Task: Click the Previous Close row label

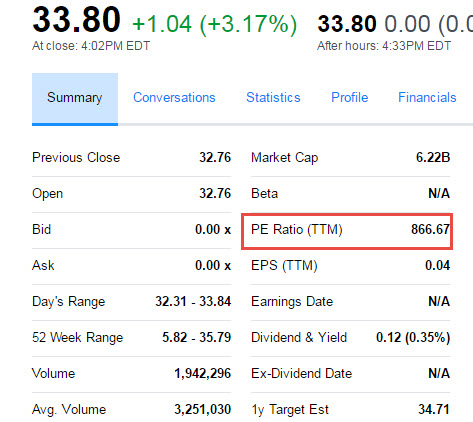Action: pyautogui.click(x=76, y=157)
